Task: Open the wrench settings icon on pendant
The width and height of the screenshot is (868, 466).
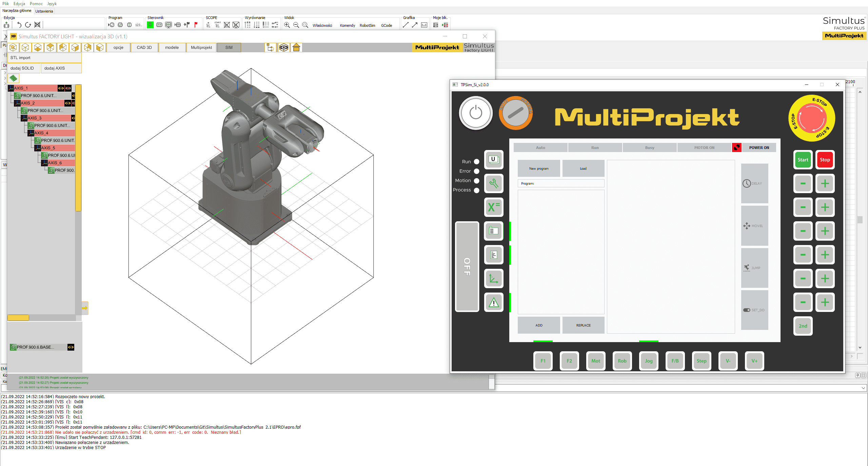Action: click(x=494, y=183)
